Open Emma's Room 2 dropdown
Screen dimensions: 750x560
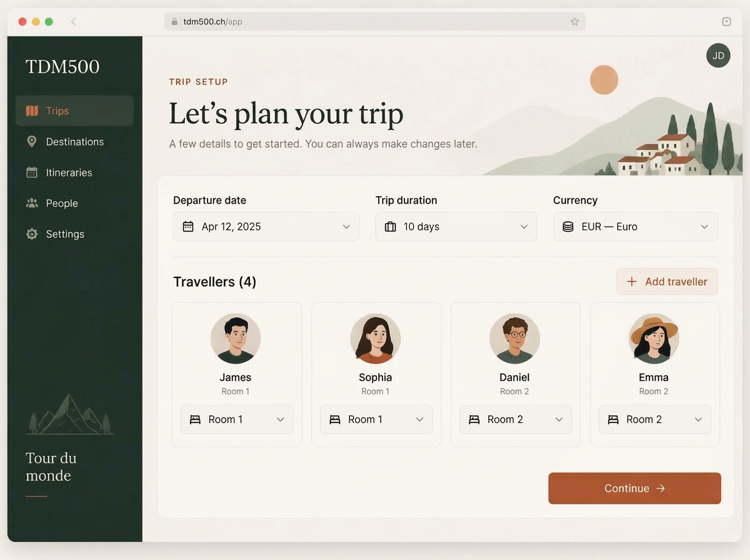click(655, 419)
